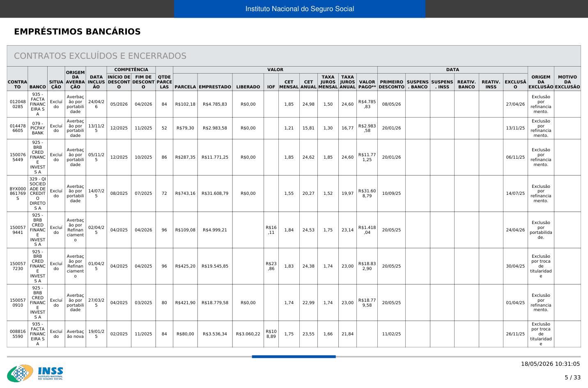Image resolution: width=588 pixels, height=388 pixels.
Task: Click the 079 - PICPAY BANK cell
Action: coord(38,128)
